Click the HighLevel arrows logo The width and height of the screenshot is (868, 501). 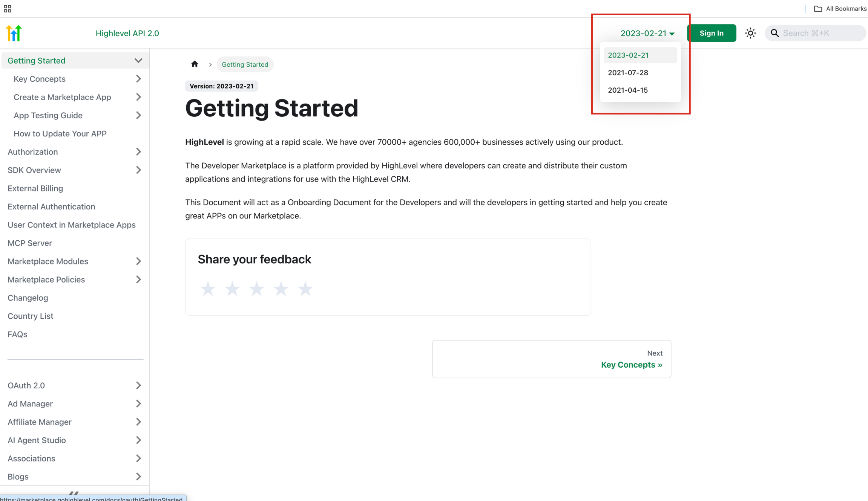tap(14, 33)
